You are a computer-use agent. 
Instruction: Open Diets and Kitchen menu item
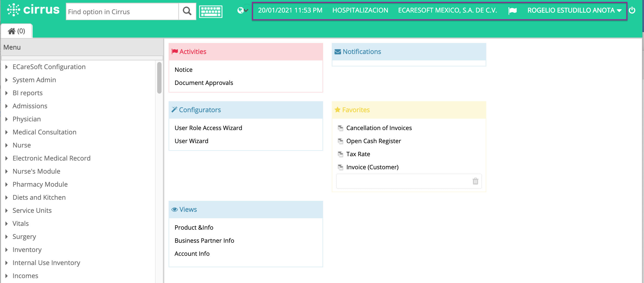(39, 198)
